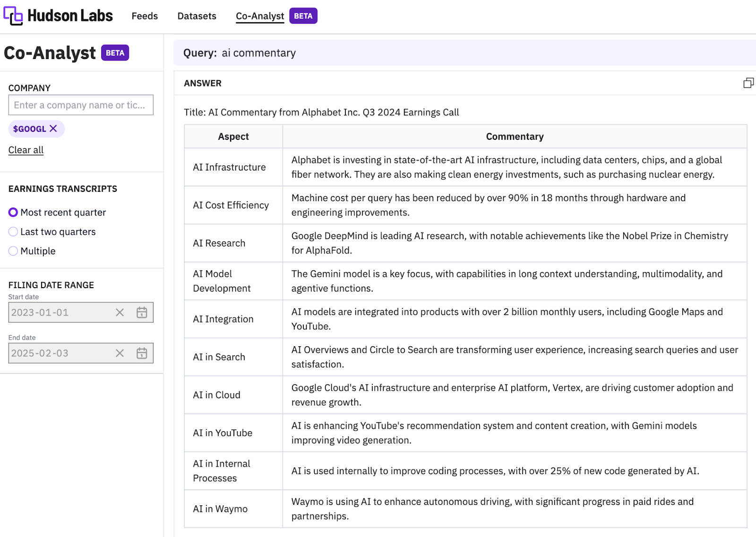The height and width of the screenshot is (537, 756).
Task: Clear the start date with X icon
Action: click(x=120, y=313)
